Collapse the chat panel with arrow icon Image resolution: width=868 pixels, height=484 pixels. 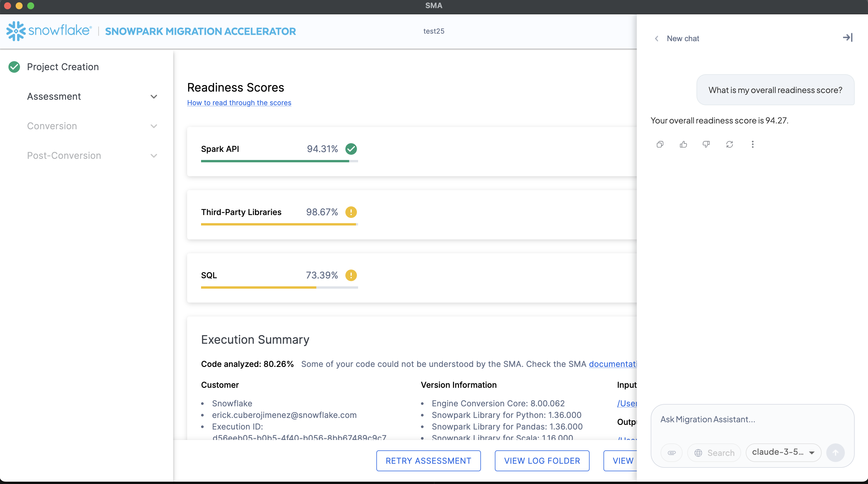point(847,37)
